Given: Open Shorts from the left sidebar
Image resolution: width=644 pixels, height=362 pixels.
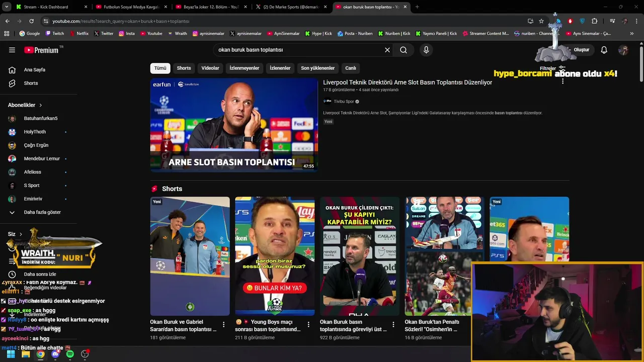Looking at the screenshot, I should pos(31,83).
